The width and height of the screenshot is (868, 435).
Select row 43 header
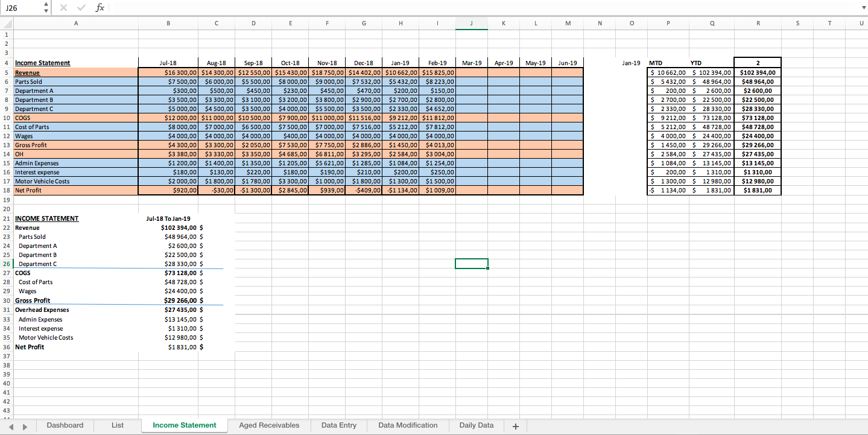coord(6,411)
